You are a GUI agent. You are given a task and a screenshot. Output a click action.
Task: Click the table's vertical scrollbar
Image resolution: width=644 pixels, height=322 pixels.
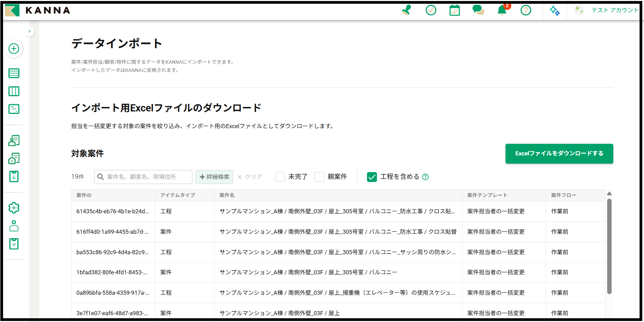609,245
